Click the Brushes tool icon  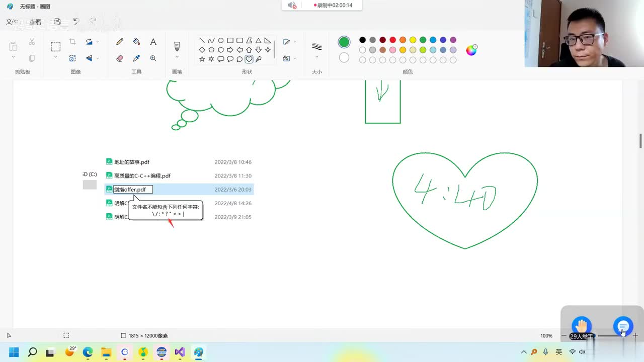point(177,46)
